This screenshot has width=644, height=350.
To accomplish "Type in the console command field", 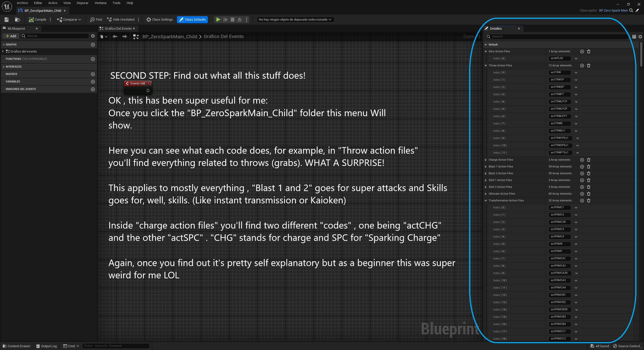I will (x=116, y=346).
